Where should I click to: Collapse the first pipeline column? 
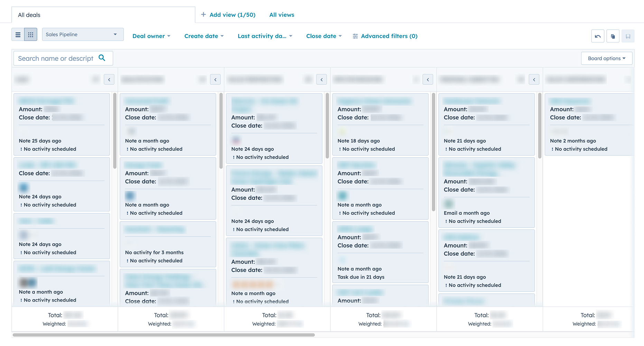click(109, 79)
